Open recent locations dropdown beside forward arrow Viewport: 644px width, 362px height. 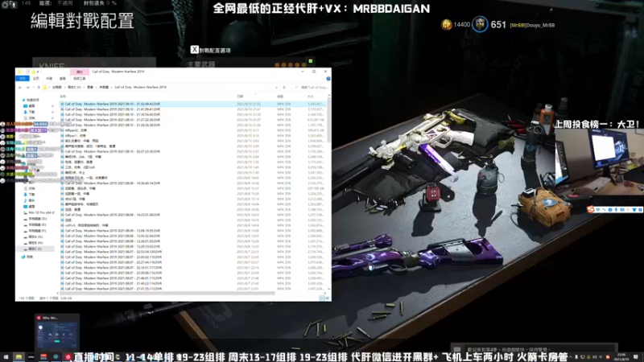[33, 88]
